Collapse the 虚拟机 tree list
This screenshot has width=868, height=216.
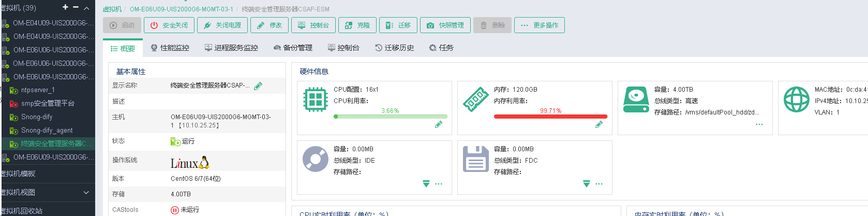point(86,8)
